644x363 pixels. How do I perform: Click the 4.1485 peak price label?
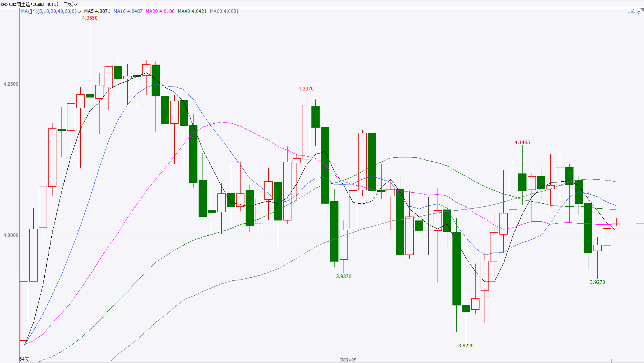click(x=522, y=143)
